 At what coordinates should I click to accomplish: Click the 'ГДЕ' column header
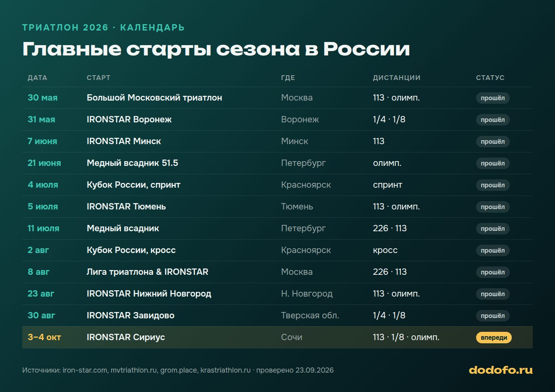tap(288, 78)
